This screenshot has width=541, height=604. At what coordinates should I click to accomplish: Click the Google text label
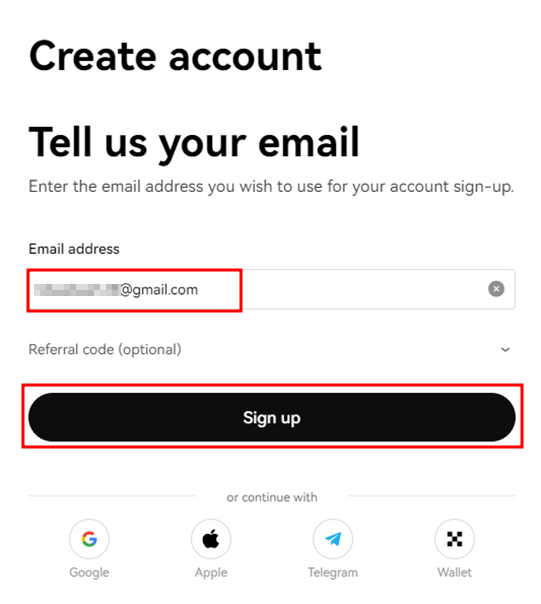tap(89, 572)
